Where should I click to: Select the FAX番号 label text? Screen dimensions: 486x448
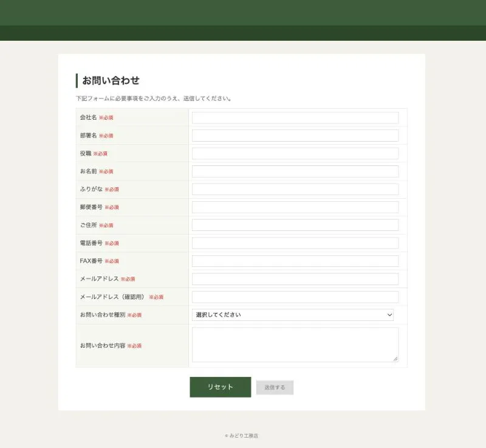[91, 261]
